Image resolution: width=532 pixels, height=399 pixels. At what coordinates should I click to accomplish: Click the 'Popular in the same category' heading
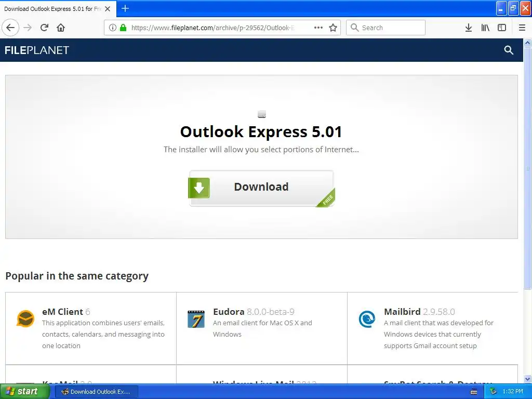point(77,276)
